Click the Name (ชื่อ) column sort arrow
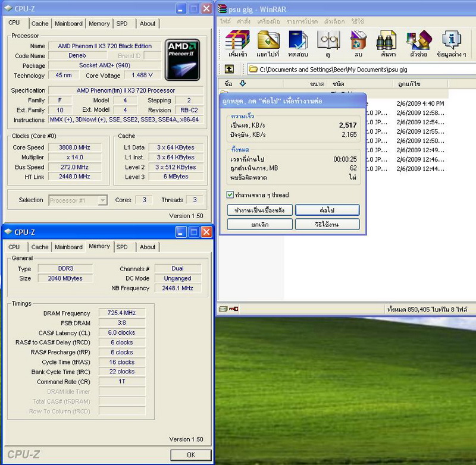 click(x=243, y=83)
